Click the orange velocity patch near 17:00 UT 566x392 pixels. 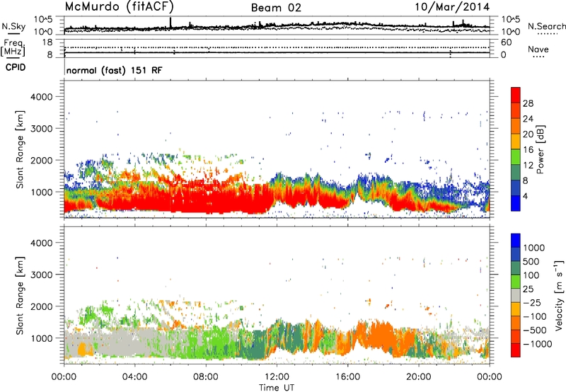(377, 334)
